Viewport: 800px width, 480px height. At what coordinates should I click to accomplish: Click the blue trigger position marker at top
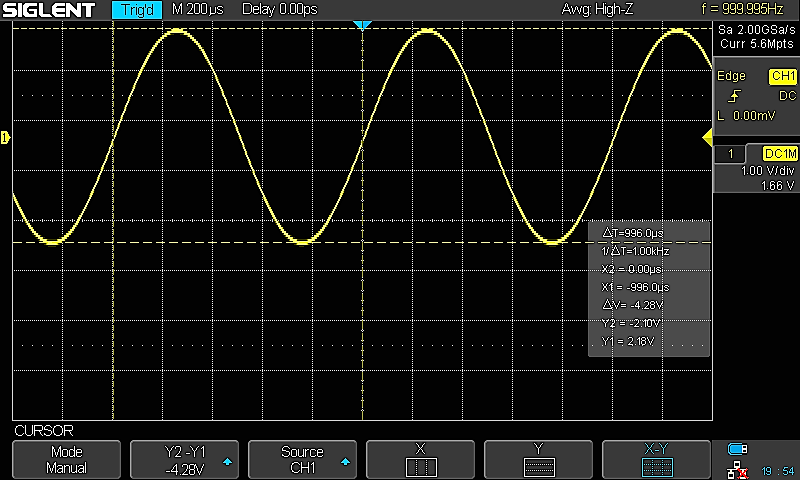tap(363, 25)
